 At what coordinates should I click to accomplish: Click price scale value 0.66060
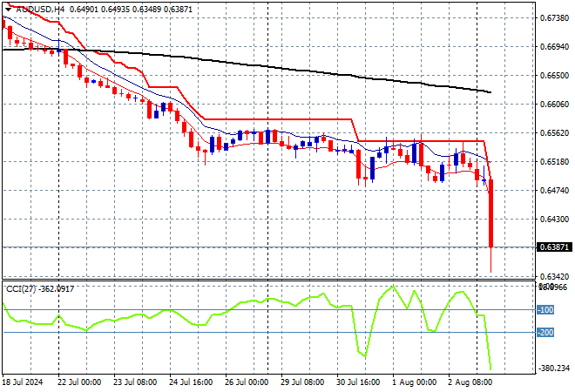pyautogui.click(x=554, y=105)
